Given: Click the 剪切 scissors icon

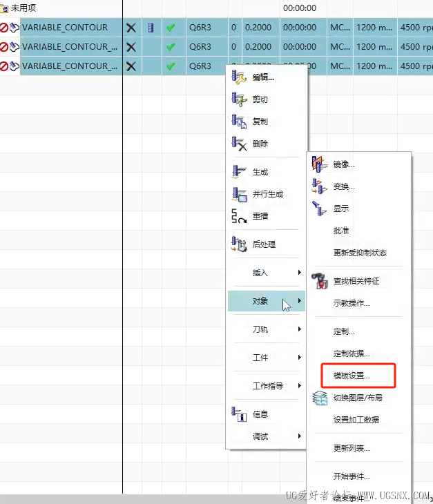Looking at the screenshot, I should [x=239, y=99].
